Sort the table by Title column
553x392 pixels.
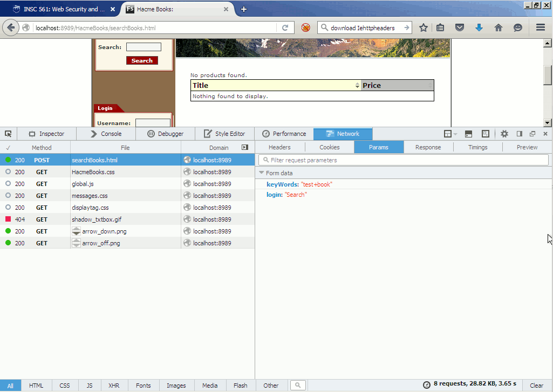pyautogui.click(x=276, y=85)
